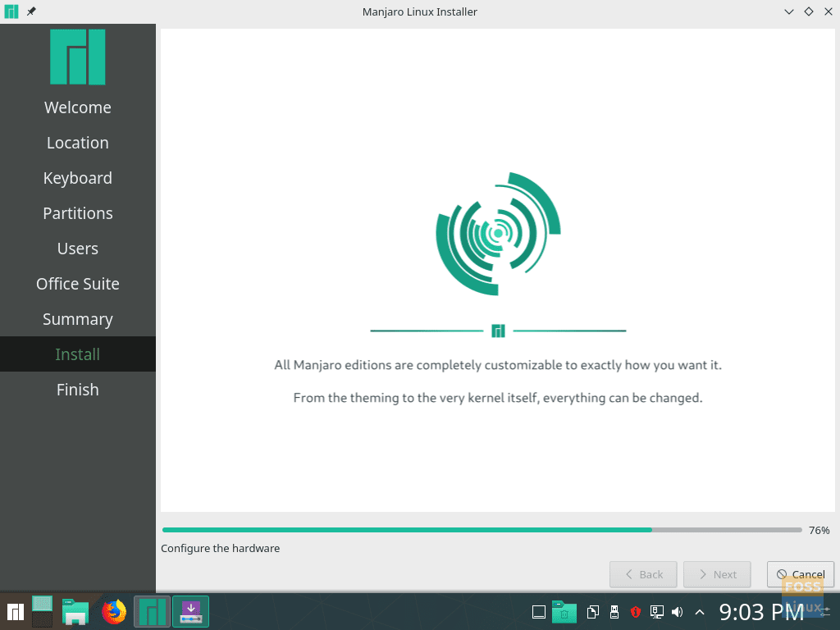Open the removable USB device tray icon
Screen dimensions: 840x630
point(614,611)
